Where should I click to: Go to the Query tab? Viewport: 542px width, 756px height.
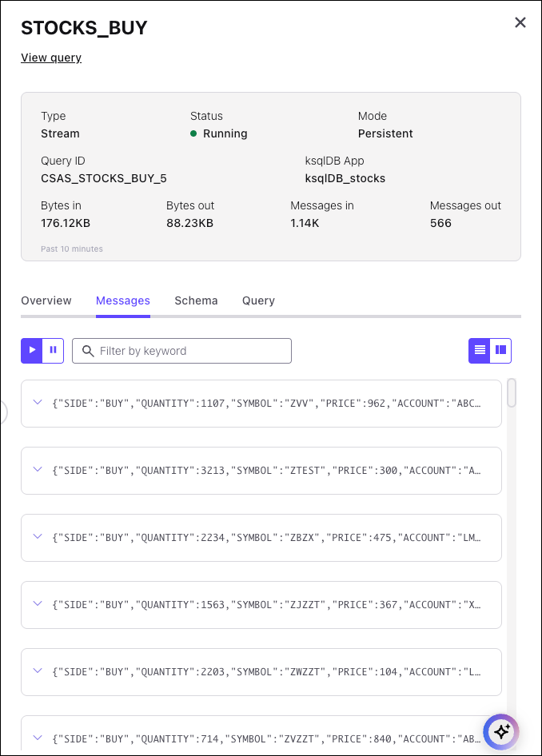coord(258,300)
